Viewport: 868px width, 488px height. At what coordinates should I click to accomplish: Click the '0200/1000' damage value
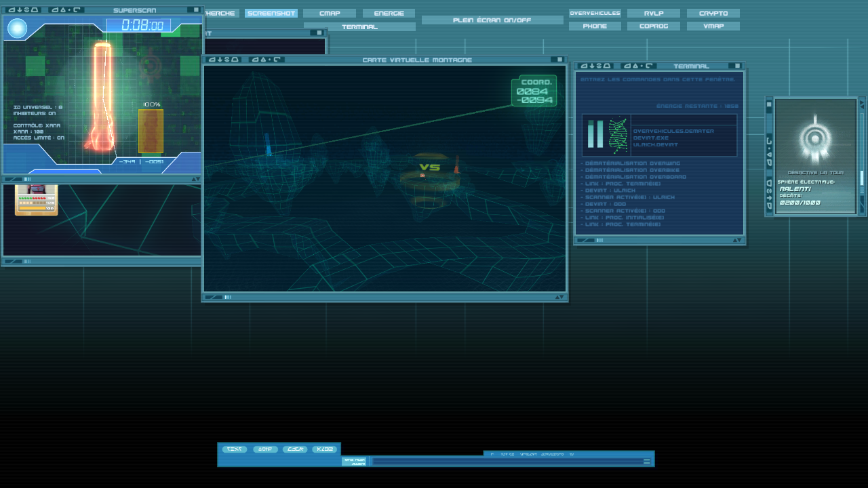click(800, 203)
